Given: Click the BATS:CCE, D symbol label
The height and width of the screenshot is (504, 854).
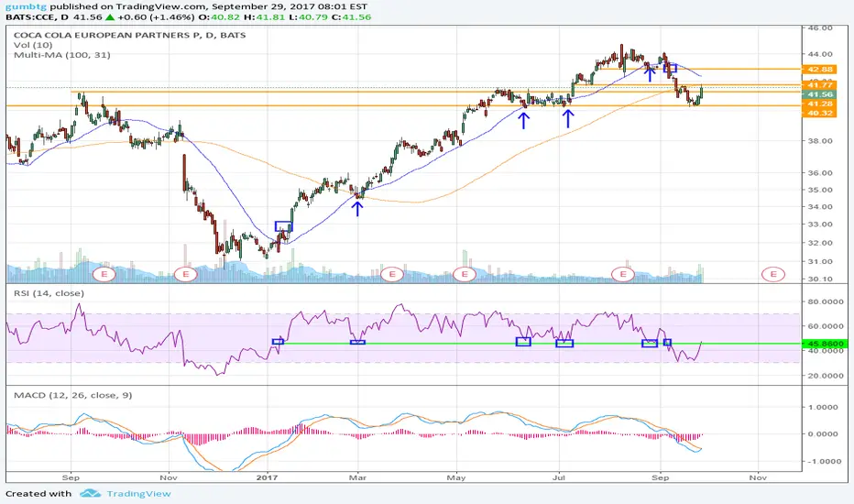Looking at the screenshot, I should (x=38, y=16).
